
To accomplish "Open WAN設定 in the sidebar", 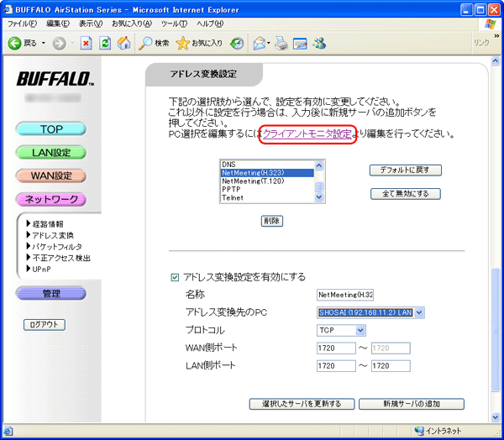I will coord(51,175).
